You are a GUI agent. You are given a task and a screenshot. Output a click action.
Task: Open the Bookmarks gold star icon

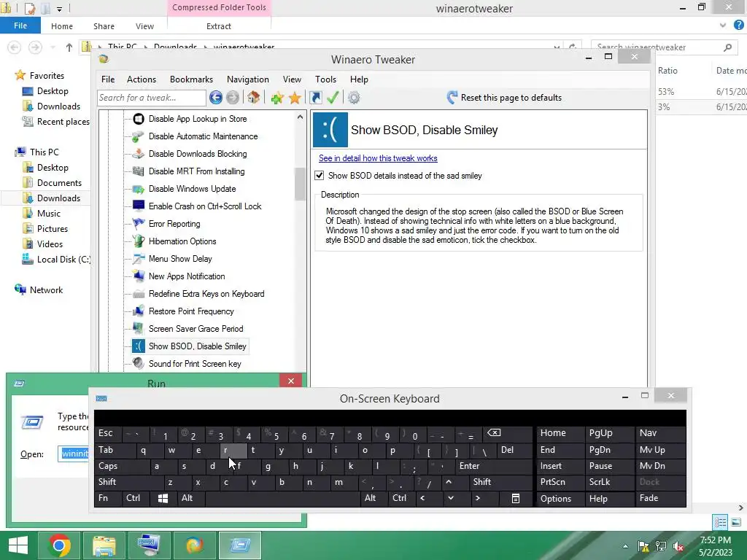[295, 98]
